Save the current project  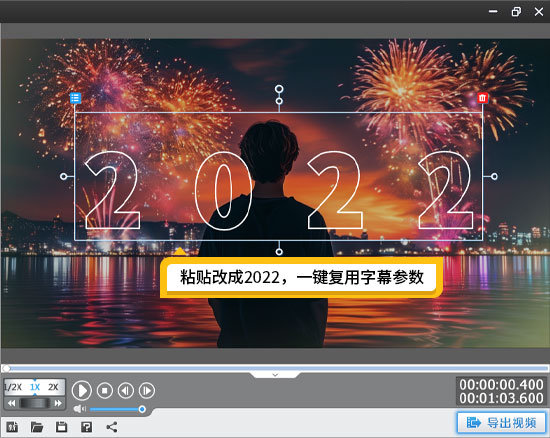[62, 427]
